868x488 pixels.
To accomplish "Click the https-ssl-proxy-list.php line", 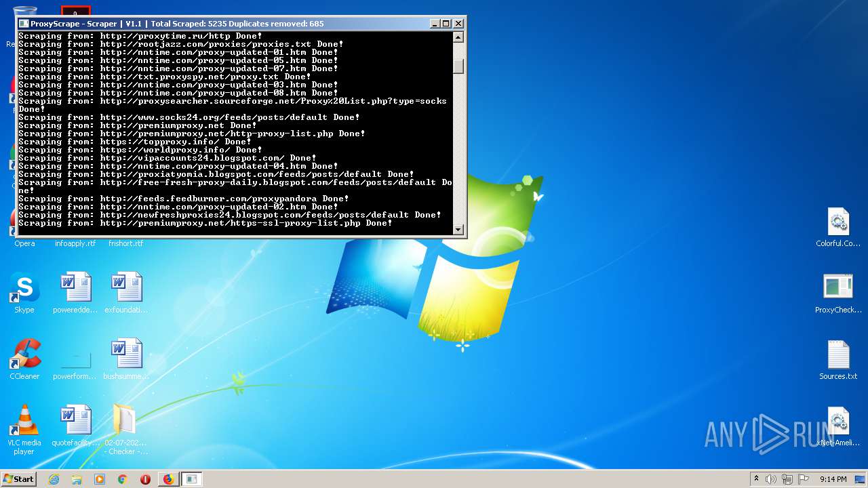I will tap(205, 223).
